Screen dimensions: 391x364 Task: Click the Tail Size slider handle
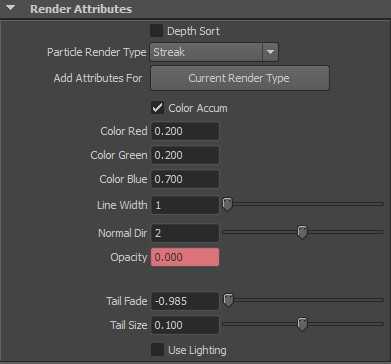tap(302, 324)
